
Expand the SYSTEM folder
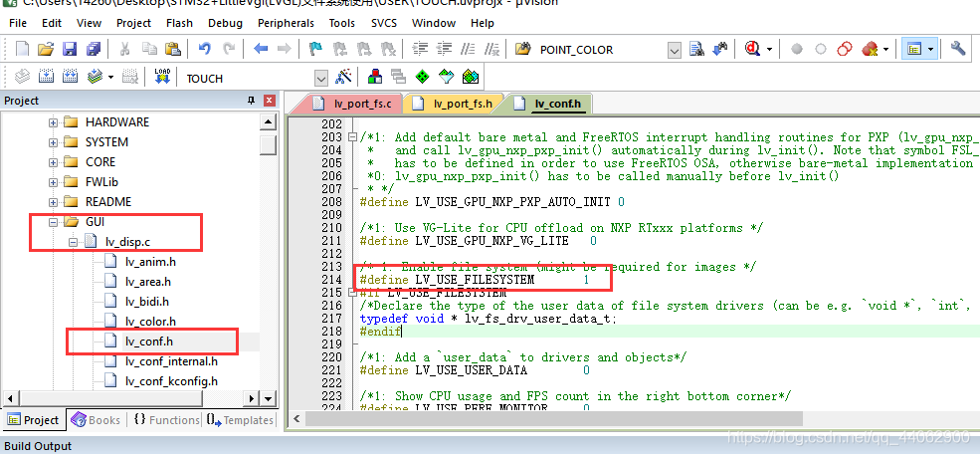click(54, 142)
